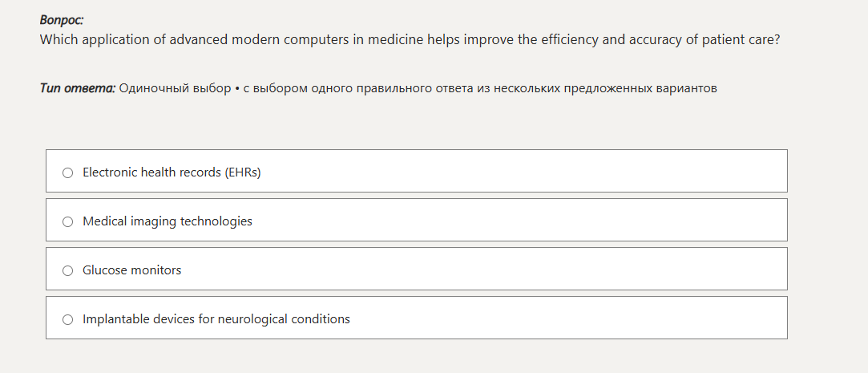Click the 'Вопрос:' heading
Image resolution: width=868 pixels, height=373 pixels.
point(62,20)
